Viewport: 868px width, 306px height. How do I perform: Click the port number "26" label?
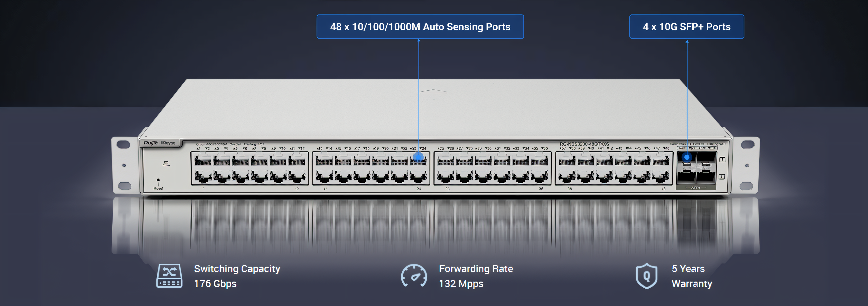pyautogui.click(x=447, y=189)
